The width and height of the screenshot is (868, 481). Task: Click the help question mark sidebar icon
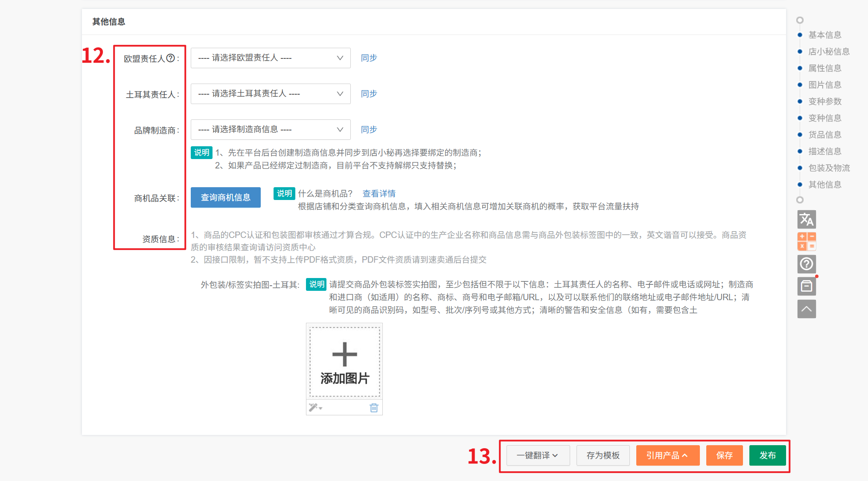coord(806,264)
